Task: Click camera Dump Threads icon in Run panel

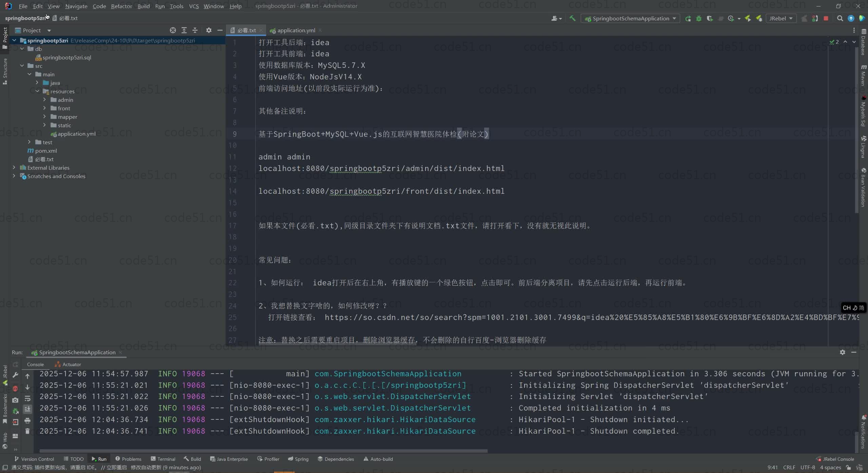Action: pyautogui.click(x=15, y=400)
